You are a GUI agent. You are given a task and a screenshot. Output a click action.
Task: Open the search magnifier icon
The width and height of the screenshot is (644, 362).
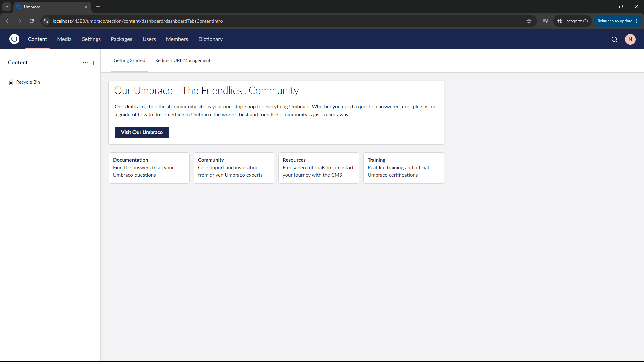point(614,39)
